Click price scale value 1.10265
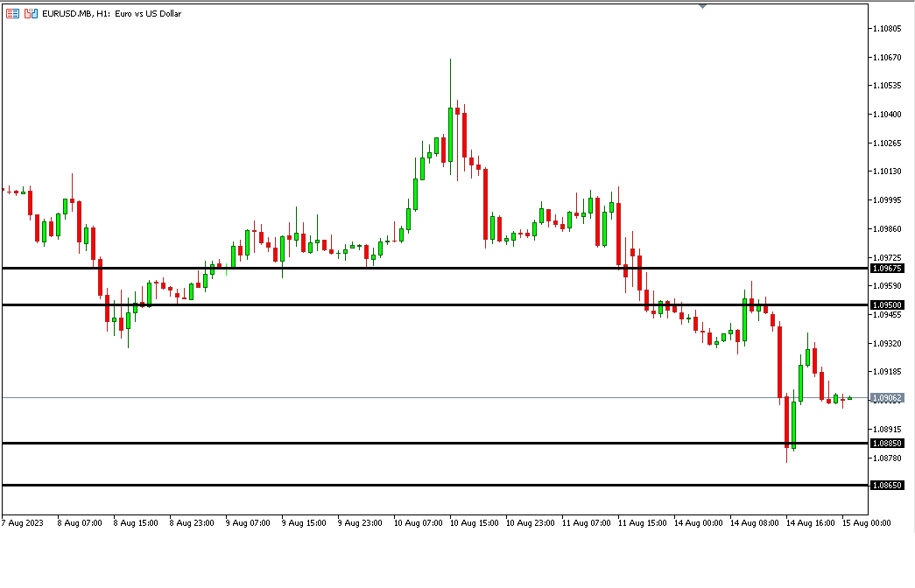 coord(887,143)
